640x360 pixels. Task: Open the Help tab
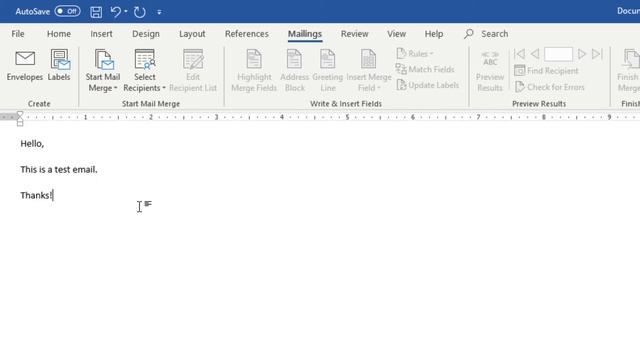coord(433,34)
